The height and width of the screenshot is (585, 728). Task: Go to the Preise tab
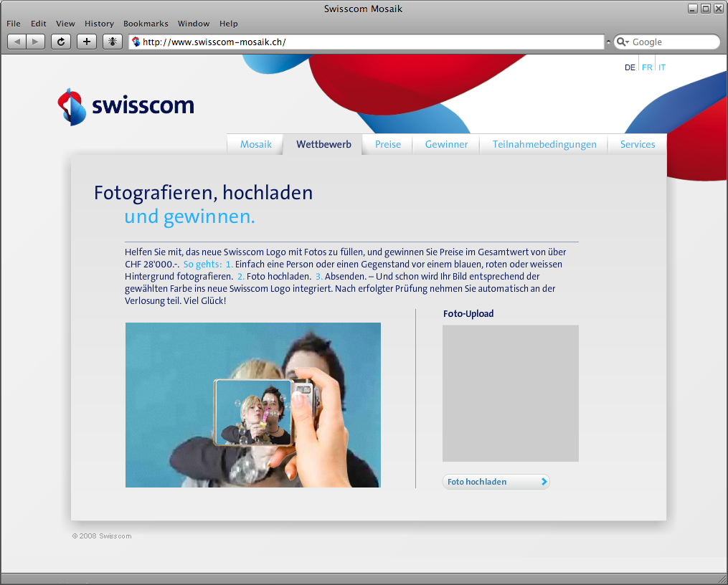(x=388, y=144)
